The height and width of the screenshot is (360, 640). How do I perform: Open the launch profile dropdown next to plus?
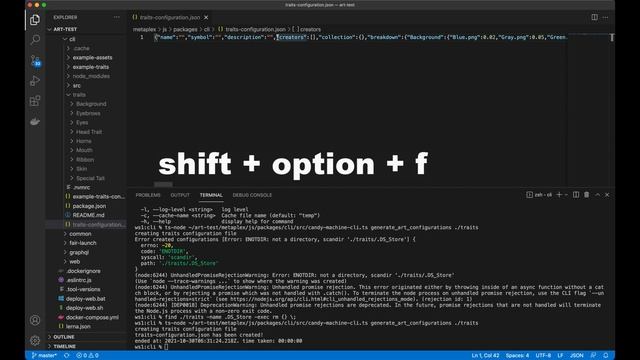pos(566,195)
